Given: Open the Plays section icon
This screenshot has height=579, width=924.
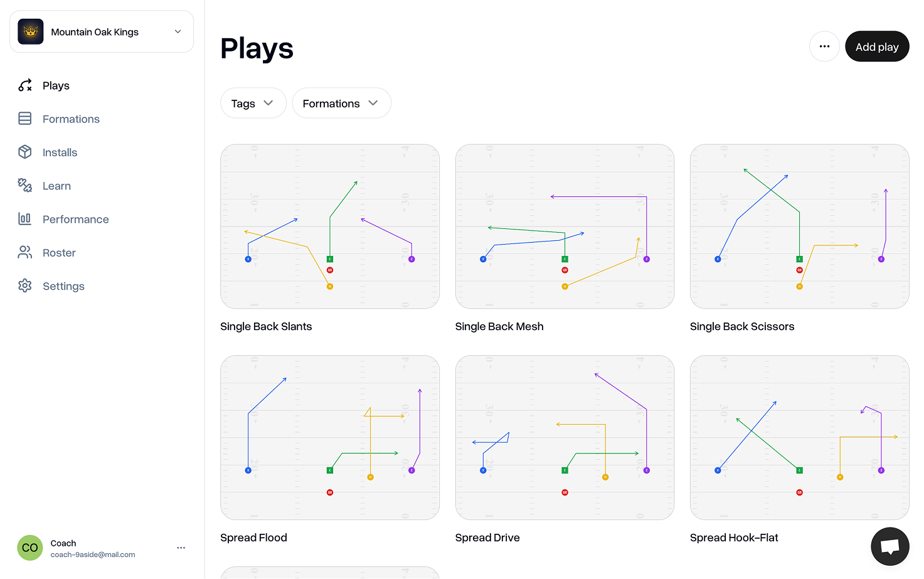Looking at the screenshot, I should tap(24, 85).
